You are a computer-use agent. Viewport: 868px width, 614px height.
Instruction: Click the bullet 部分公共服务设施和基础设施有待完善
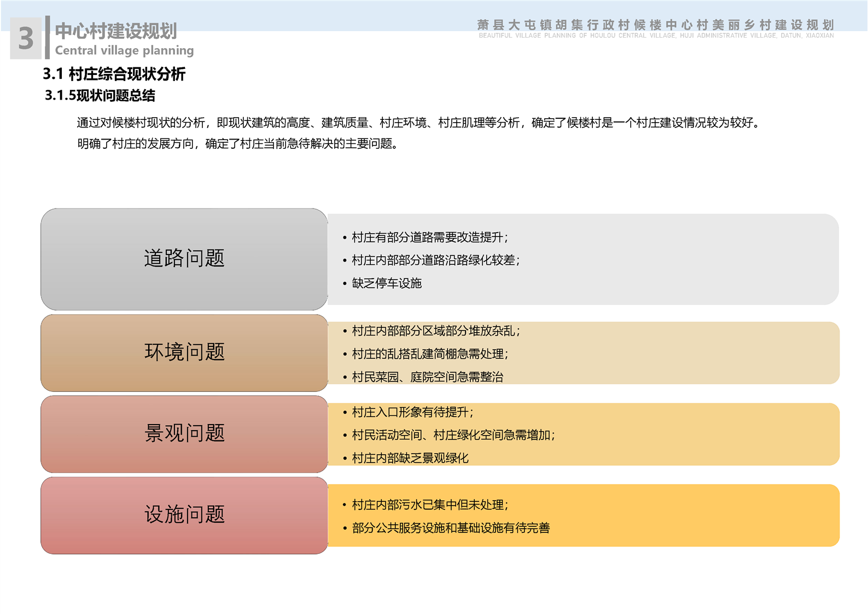tap(451, 528)
